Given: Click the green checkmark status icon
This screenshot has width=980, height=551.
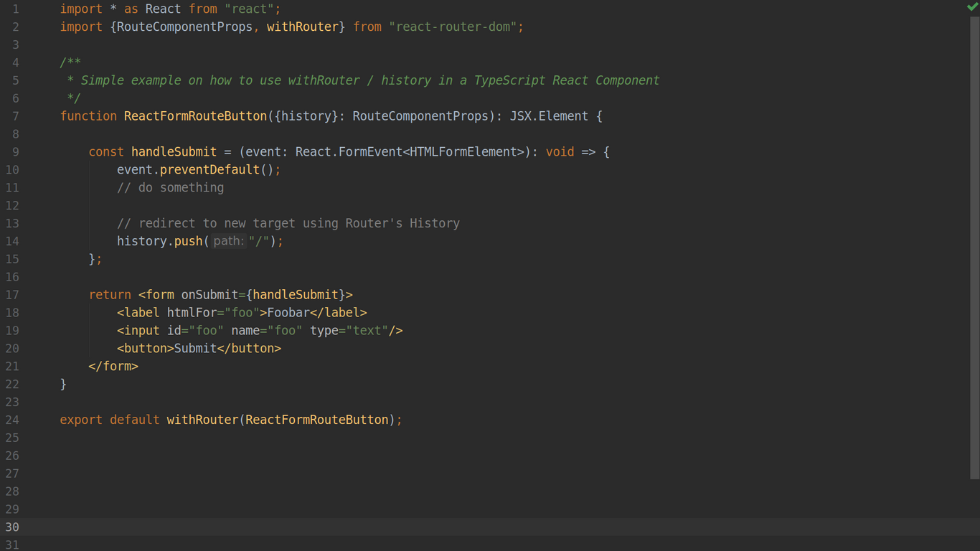Looking at the screenshot, I should (x=973, y=7).
